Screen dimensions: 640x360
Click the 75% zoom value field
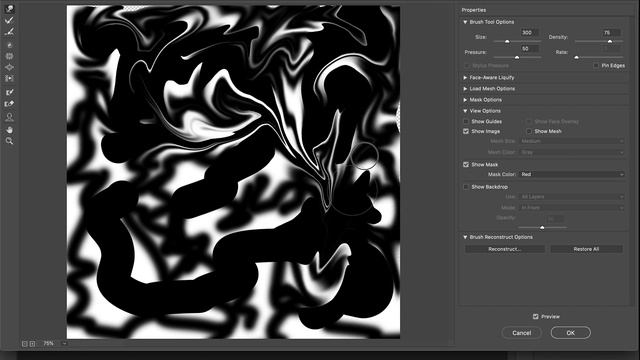click(x=50, y=344)
